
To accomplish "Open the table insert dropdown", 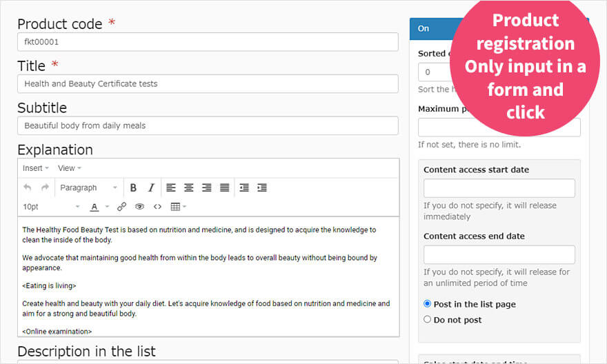I will tap(179, 206).
